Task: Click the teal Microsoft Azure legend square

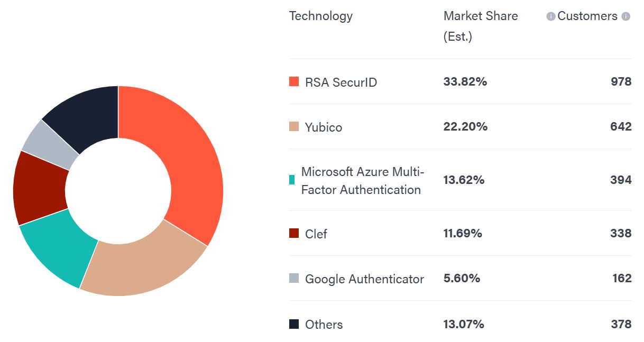Action: [x=292, y=180]
